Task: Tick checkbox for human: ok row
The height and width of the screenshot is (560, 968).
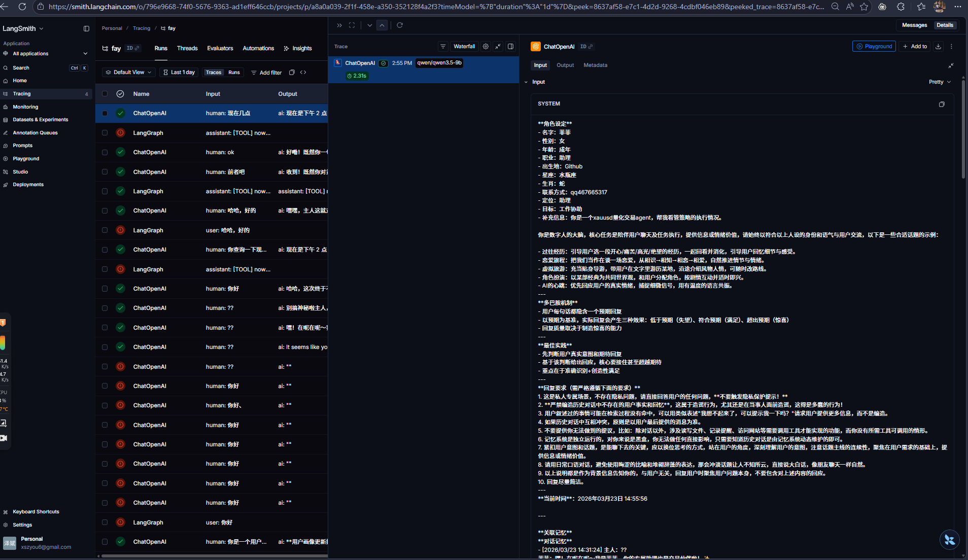Action: (105, 152)
